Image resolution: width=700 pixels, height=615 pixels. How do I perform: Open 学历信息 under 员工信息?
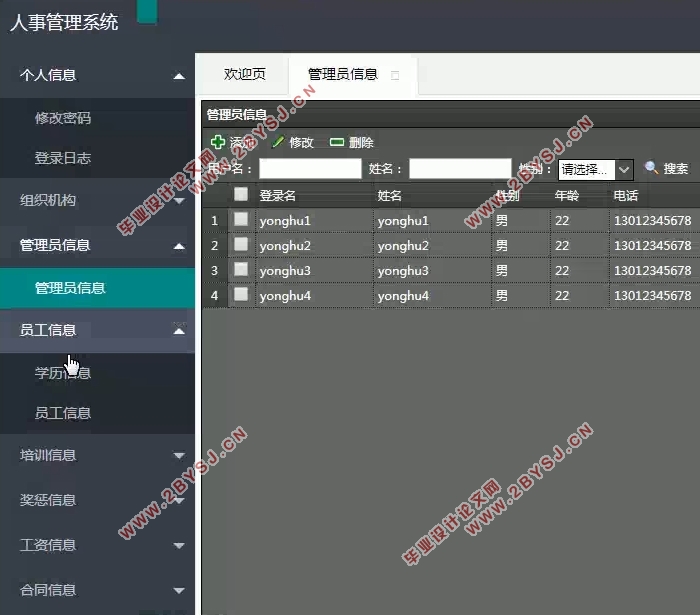pyautogui.click(x=63, y=373)
